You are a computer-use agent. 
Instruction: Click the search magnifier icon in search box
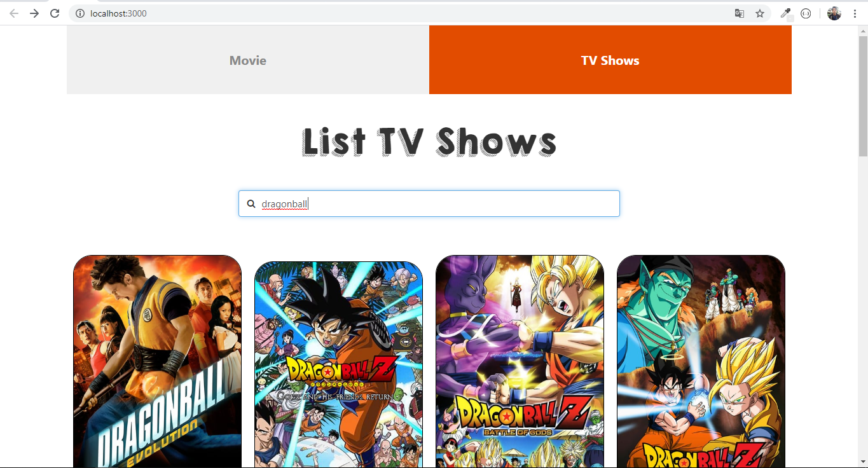[x=251, y=203]
